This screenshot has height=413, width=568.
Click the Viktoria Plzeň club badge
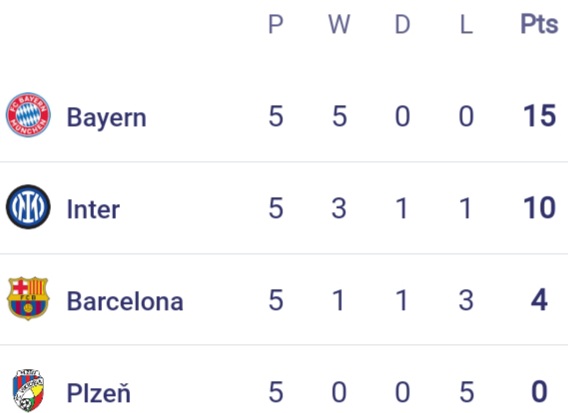[x=28, y=391]
